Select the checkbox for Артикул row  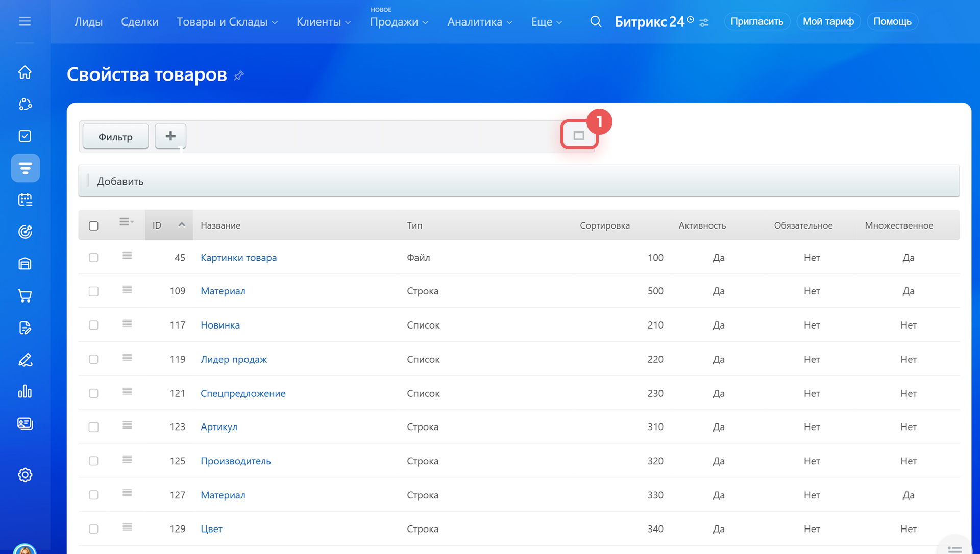pos(93,427)
